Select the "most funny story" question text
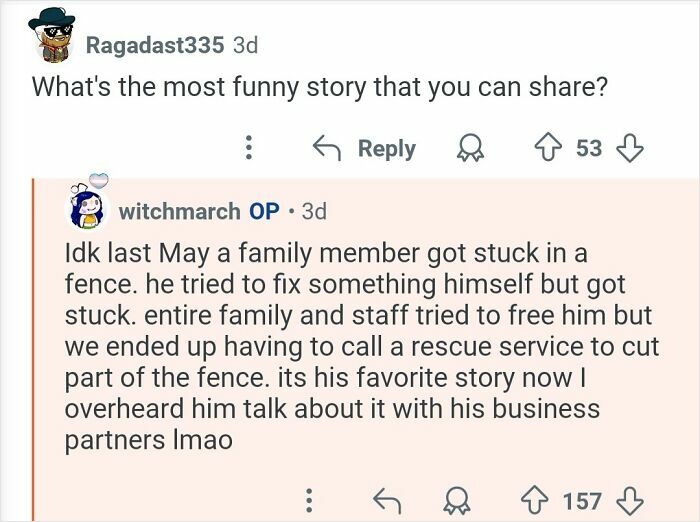 click(320, 86)
